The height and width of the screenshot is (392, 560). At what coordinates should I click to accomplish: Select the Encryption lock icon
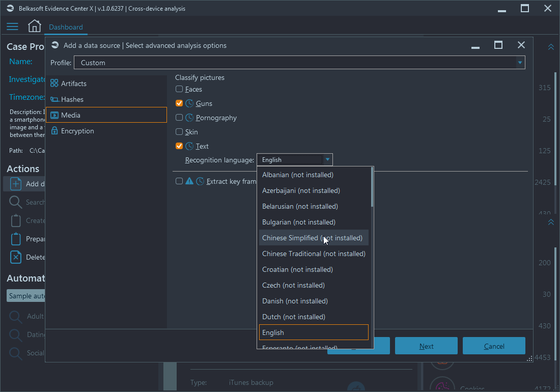[54, 131]
